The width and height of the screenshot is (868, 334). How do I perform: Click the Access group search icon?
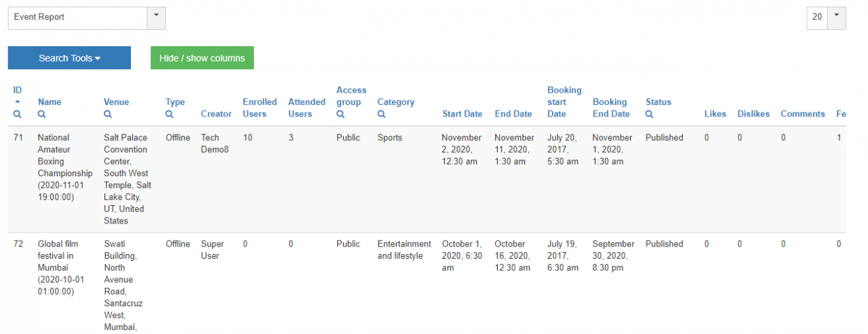point(340,114)
